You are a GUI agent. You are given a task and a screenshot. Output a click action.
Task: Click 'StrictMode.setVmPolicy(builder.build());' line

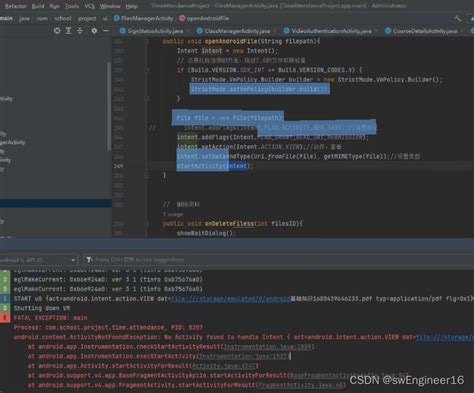260,89
